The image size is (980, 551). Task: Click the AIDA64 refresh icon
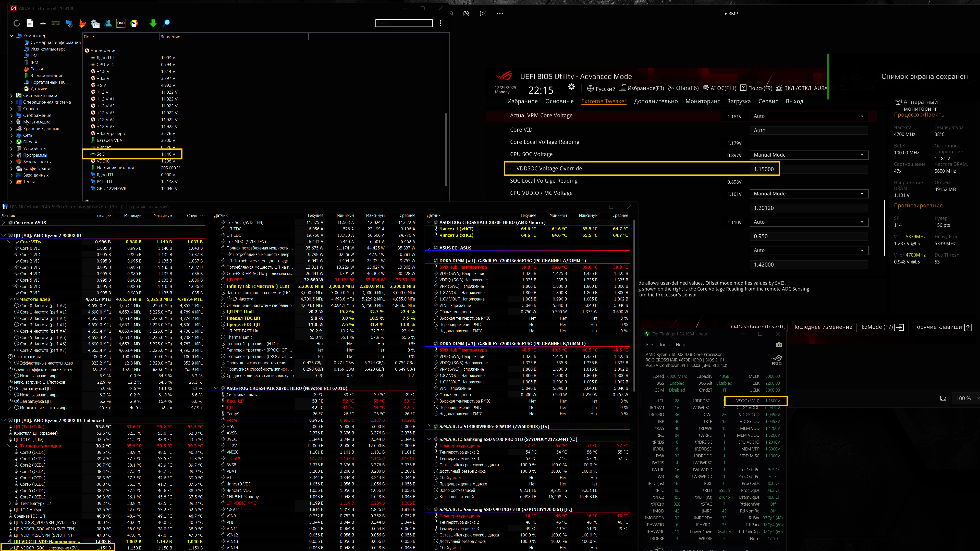17,23
